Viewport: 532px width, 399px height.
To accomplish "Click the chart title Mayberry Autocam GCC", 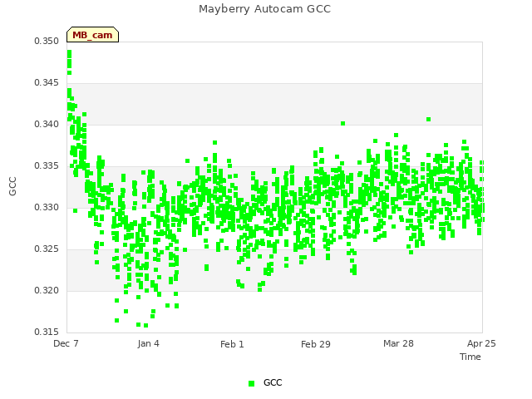I will [x=264, y=9].
